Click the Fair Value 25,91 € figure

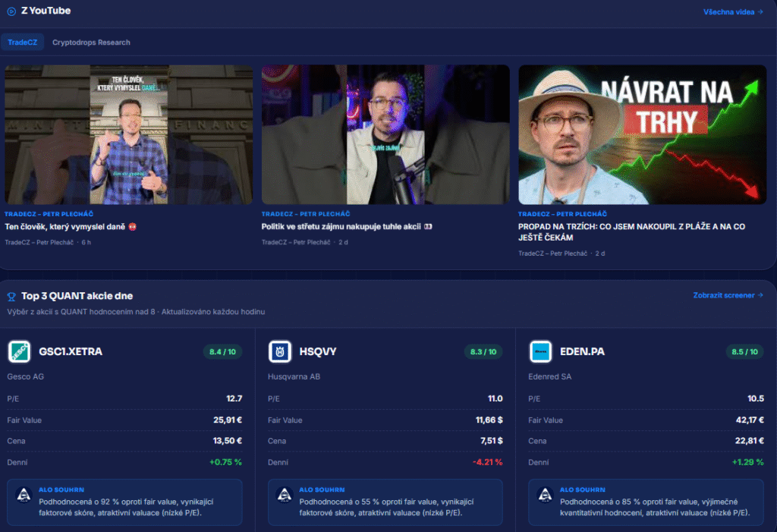point(228,420)
